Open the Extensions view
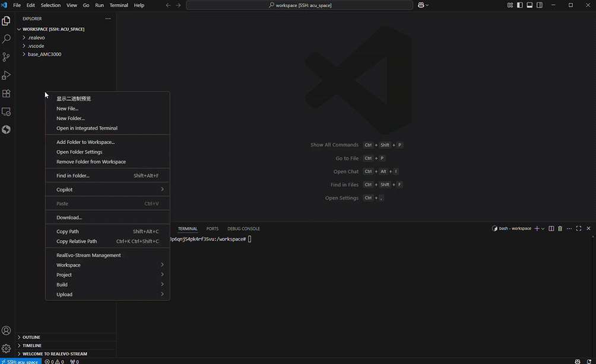 [x=6, y=94]
